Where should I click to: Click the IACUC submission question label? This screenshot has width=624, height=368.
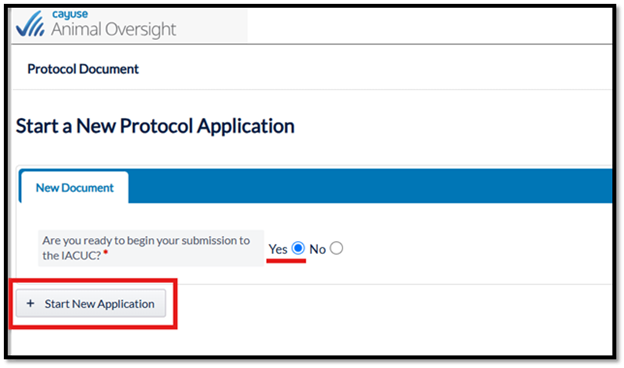[x=146, y=247]
